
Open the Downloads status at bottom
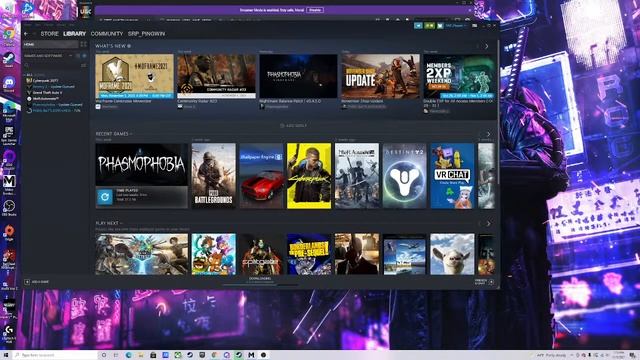point(260,280)
